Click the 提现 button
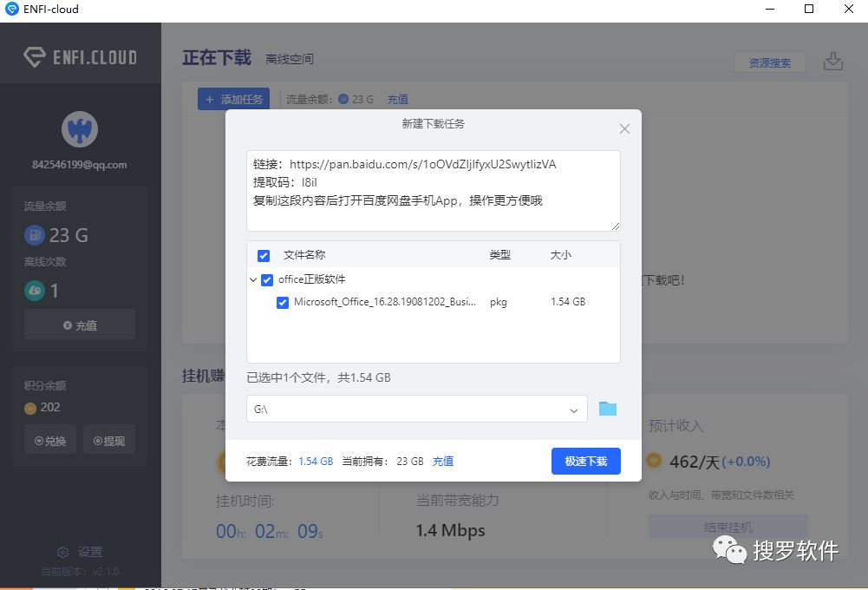 109,441
